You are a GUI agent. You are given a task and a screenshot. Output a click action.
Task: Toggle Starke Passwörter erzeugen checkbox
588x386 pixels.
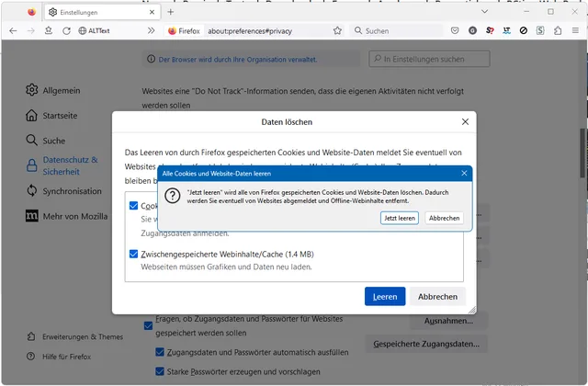160,371
